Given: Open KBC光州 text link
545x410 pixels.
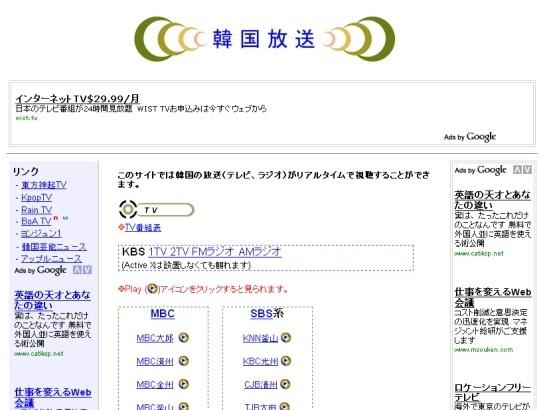Looking at the screenshot, I should pos(260,361).
